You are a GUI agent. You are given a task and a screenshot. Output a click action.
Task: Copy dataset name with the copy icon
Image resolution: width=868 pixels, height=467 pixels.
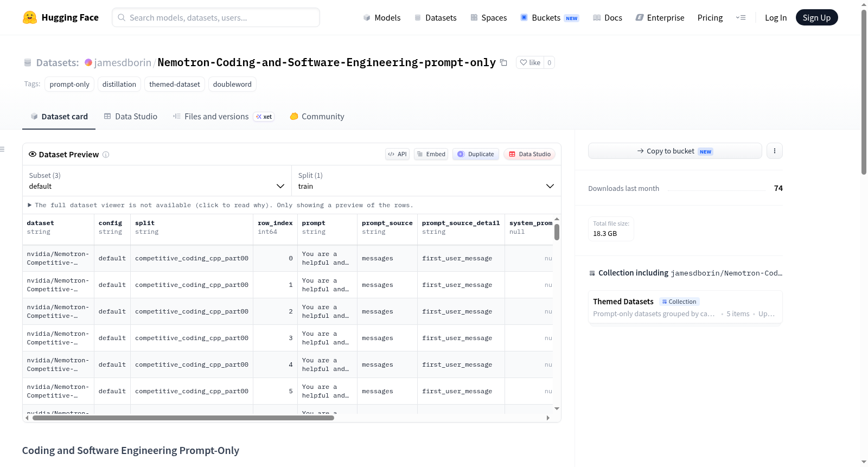click(503, 63)
